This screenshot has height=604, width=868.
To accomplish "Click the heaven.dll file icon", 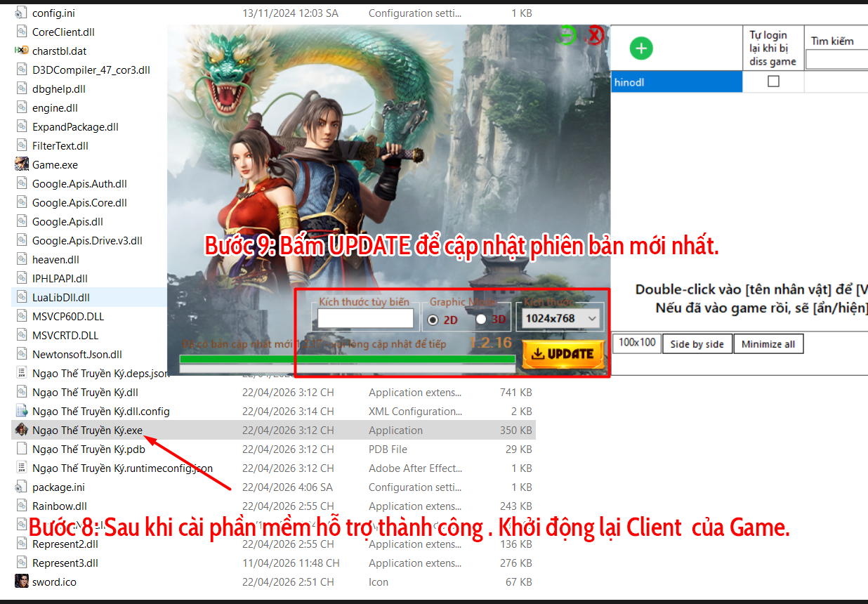I will (22, 260).
